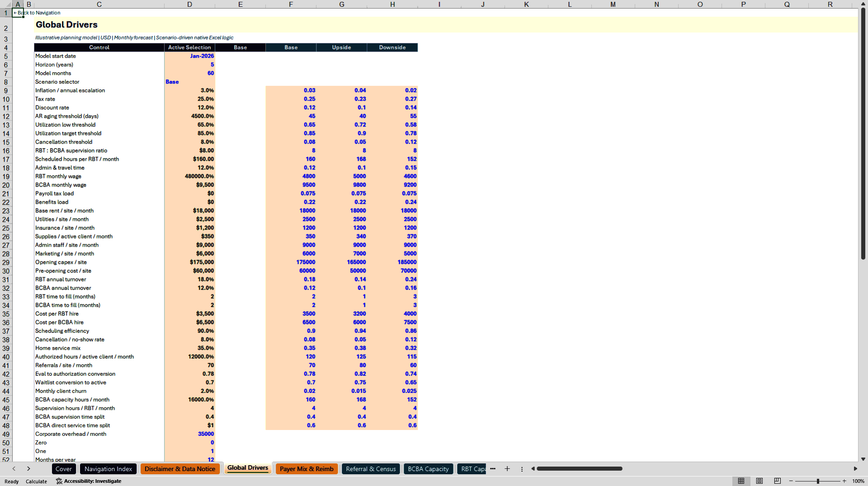This screenshot has height=486, width=868.
Task: Select Monthly client churn 2.0% cell
Action: 189,391
